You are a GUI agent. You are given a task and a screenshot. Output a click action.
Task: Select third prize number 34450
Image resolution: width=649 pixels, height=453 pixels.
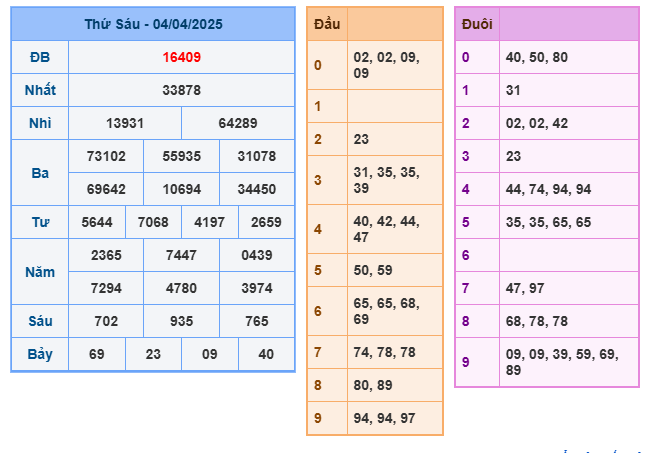click(257, 189)
